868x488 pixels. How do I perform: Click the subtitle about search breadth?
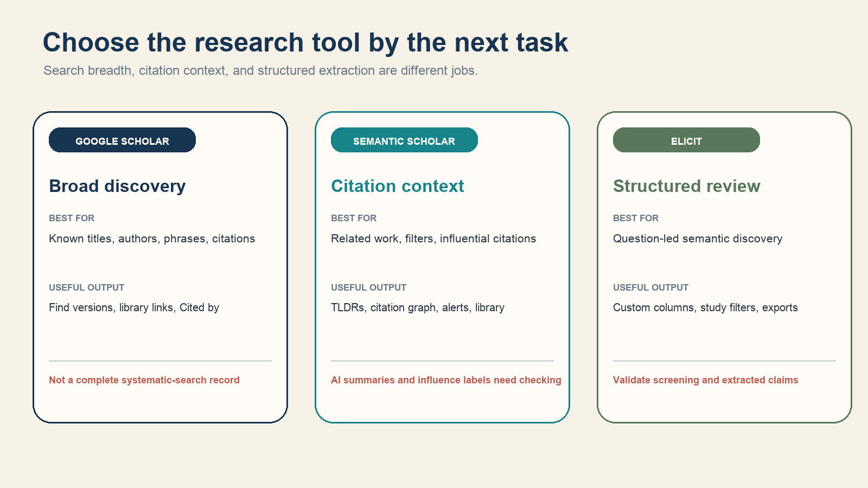click(x=260, y=70)
